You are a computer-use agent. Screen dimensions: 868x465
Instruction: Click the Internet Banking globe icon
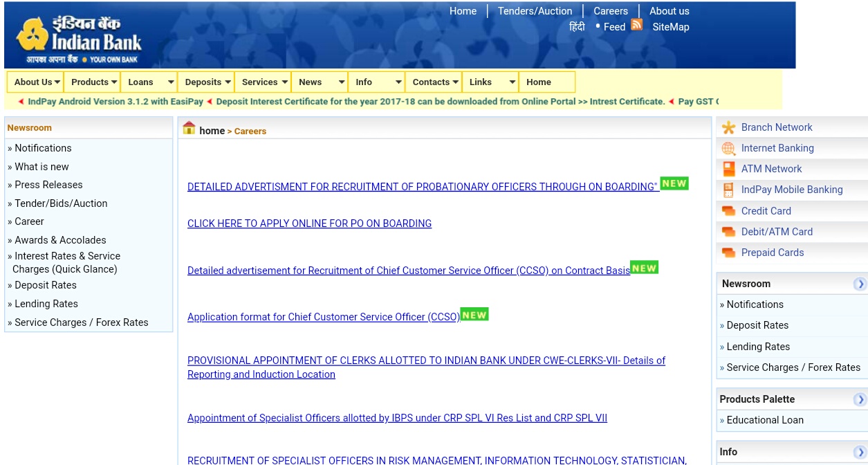[x=728, y=148]
